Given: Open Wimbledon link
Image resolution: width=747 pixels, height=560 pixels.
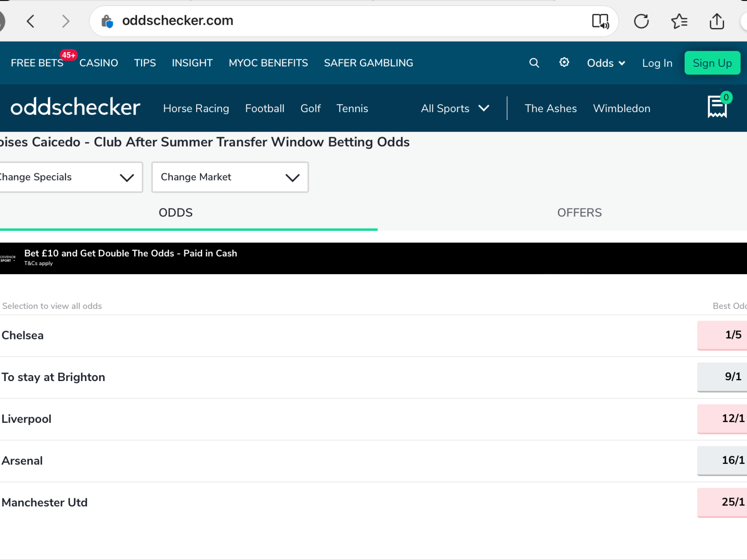Looking at the screenshot, I should (x=622, y=108).
